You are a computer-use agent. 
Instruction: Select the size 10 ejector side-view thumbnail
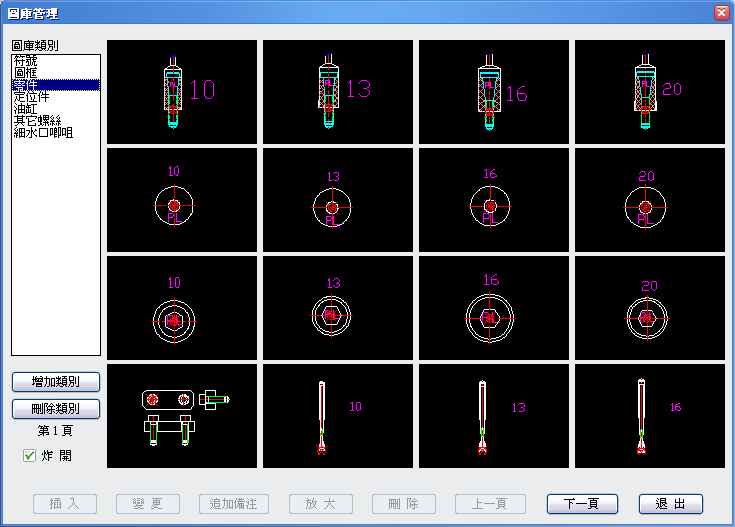(x=182, y=92)
